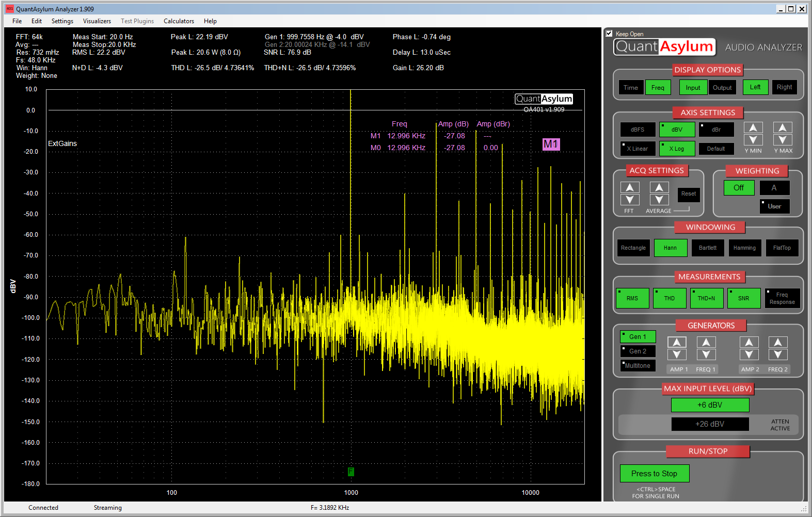Decrease FFT size with the down arrow
Viewport: 812px width, 517px height.
click(630, 200)
